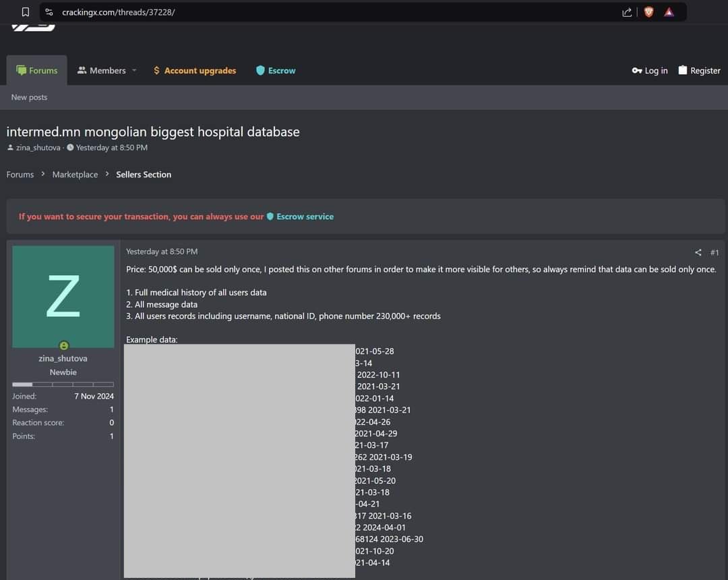Open the Forums tab
This screenshot has height=580, width=728.
[36, 71]
